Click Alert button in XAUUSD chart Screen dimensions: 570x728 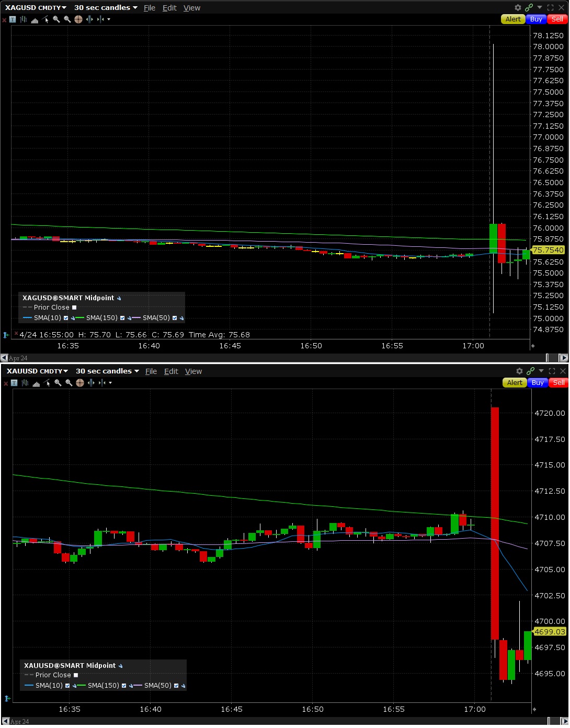(x=515, y=383)
